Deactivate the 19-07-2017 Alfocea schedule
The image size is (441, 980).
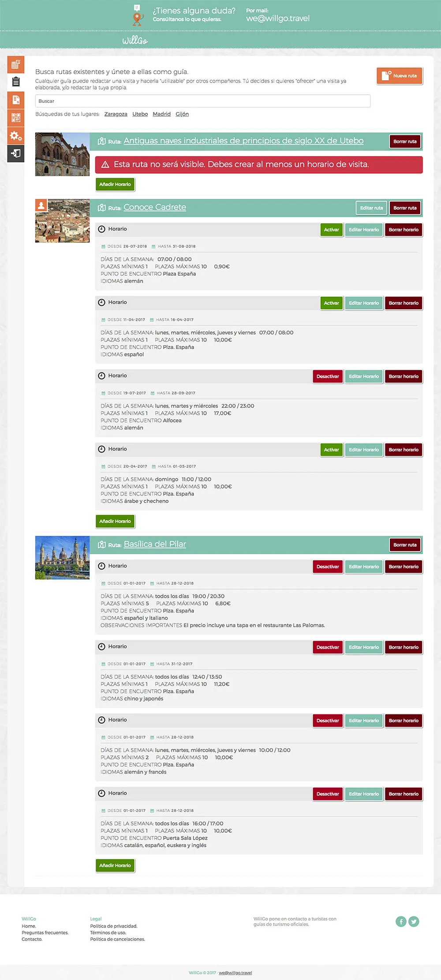tap(328, 376)
